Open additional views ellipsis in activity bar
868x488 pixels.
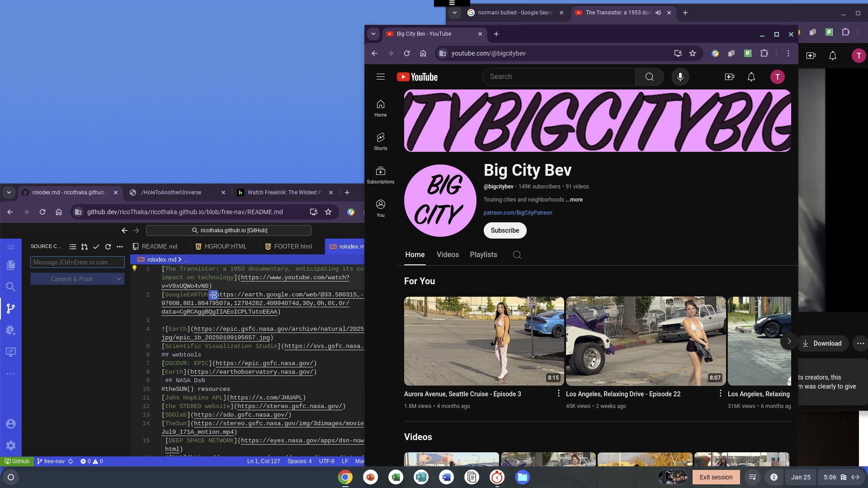pyautogui.click(x=11, y=374)
